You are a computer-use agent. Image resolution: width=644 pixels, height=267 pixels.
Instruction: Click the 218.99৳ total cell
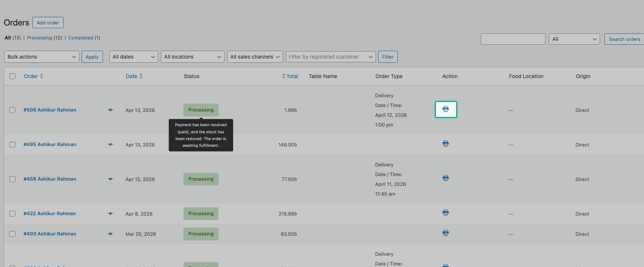pos(288,214)
